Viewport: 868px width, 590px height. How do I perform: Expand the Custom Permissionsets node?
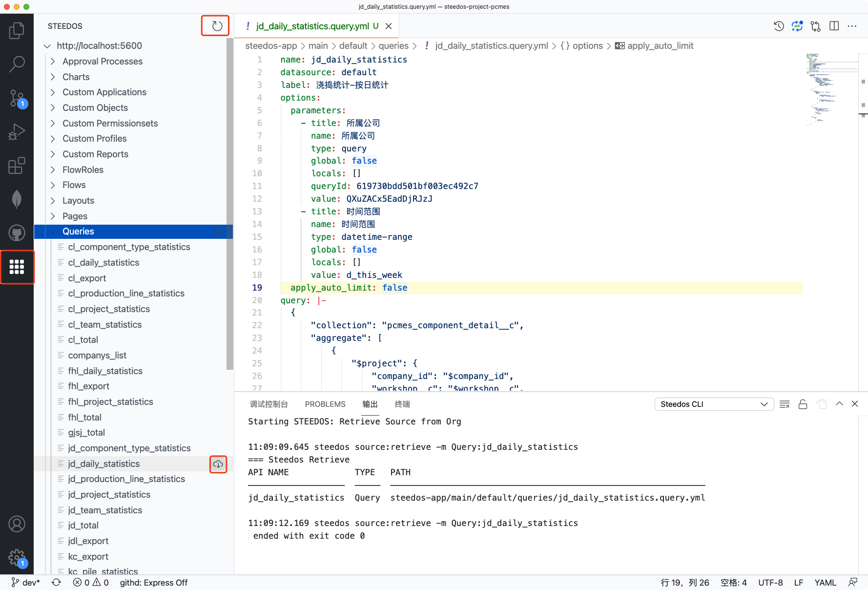(x=53, y=124)
